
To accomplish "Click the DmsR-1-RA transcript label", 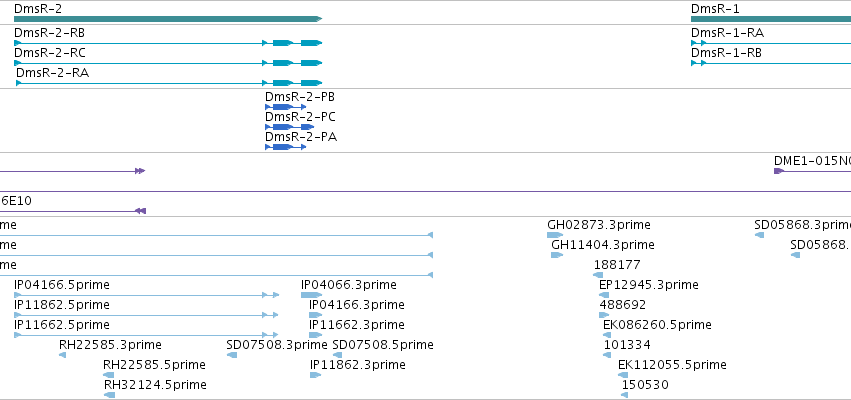I will [x=727, y=33].
